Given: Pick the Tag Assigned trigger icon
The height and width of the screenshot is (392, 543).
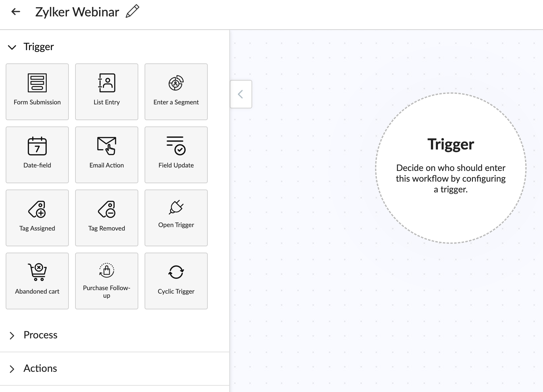Looking at the screenshot, I should (x=37, y=209).
